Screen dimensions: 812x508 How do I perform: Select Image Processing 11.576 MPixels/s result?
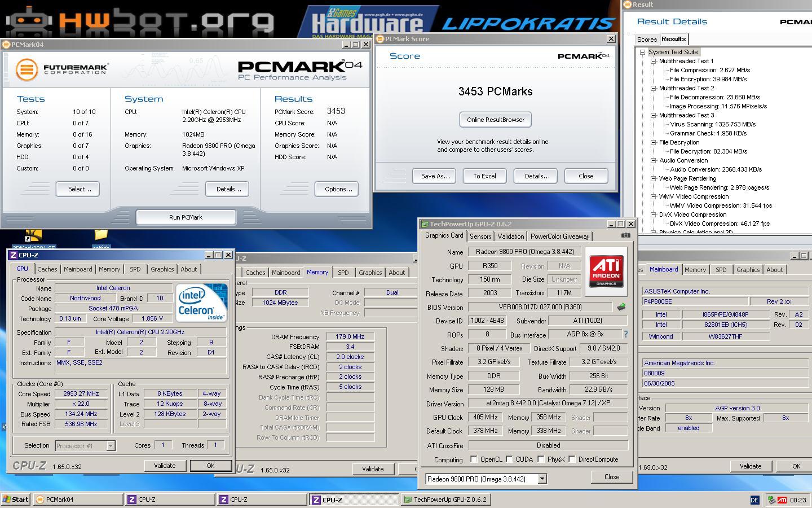[718, 106]
